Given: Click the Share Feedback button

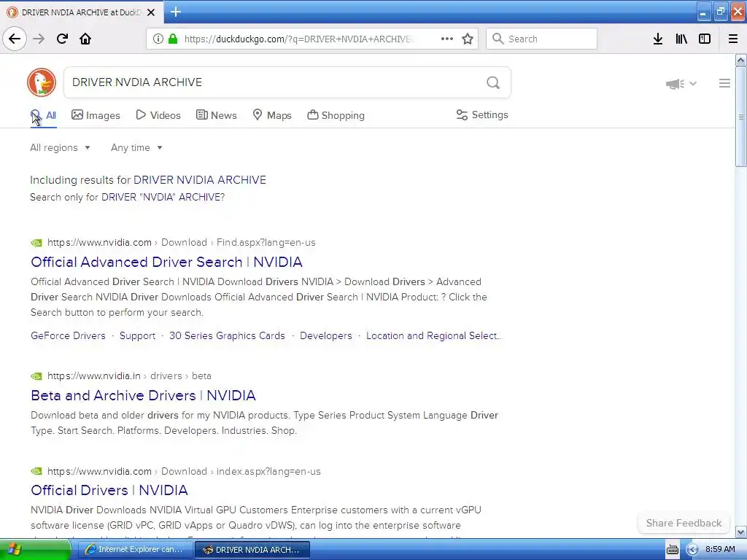Looking at the screenshot, I should pyautogui.click(x=684, y=523).
